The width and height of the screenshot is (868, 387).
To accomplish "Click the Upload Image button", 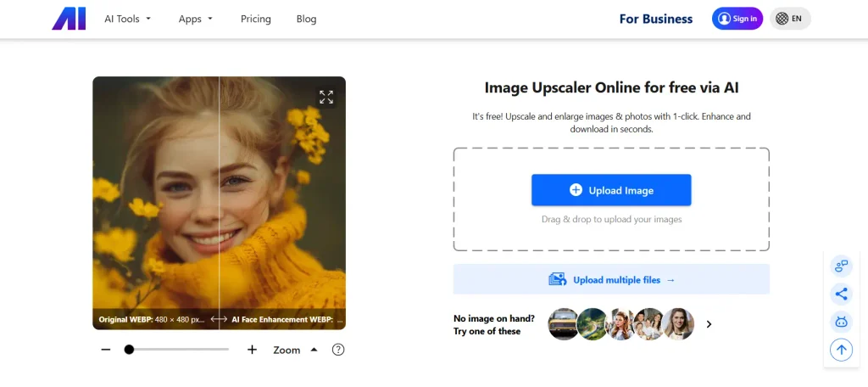I will [611, 190].
